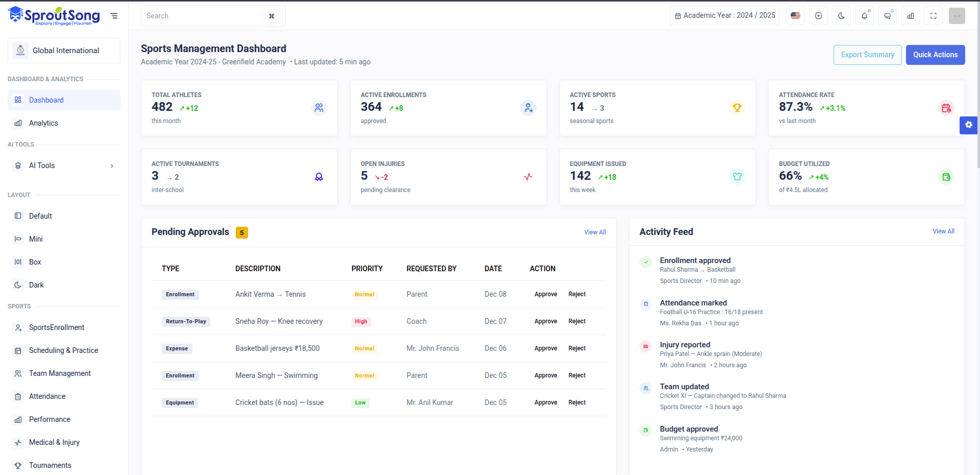Expand the AI Tools submenu chevron
The width and height of the screenshot is (980, 475).
pyautogui.click(x=112, y=166)
